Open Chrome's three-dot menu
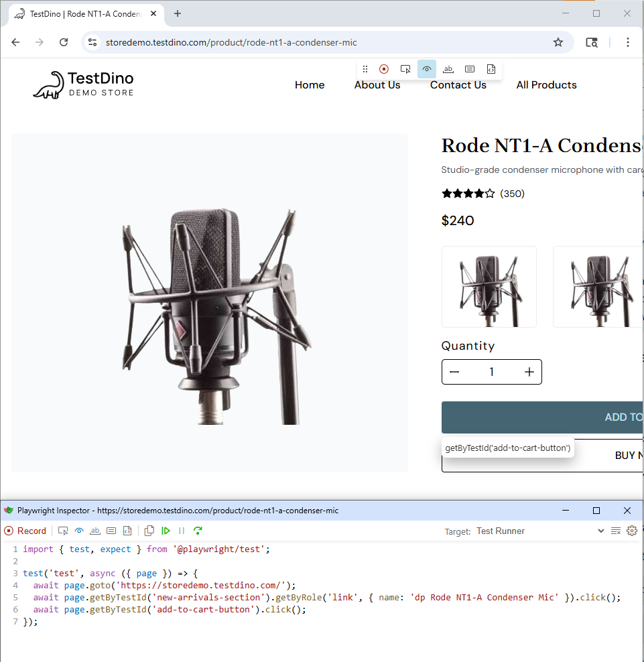This screenshot has height=662, width=644. pyautogui.click(x=628, y=42)
